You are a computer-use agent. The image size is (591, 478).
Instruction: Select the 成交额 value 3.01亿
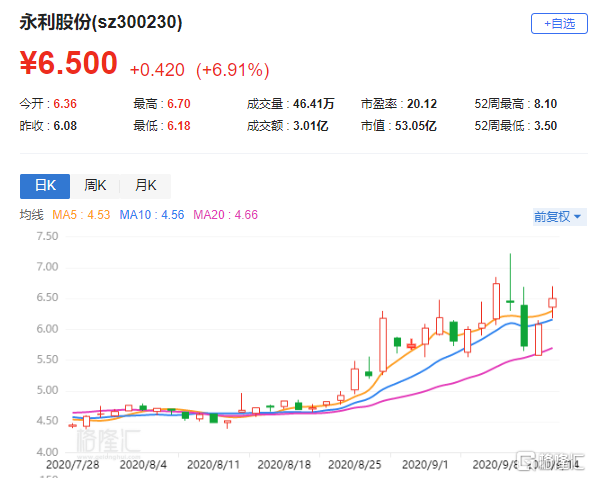pos(311,126)
